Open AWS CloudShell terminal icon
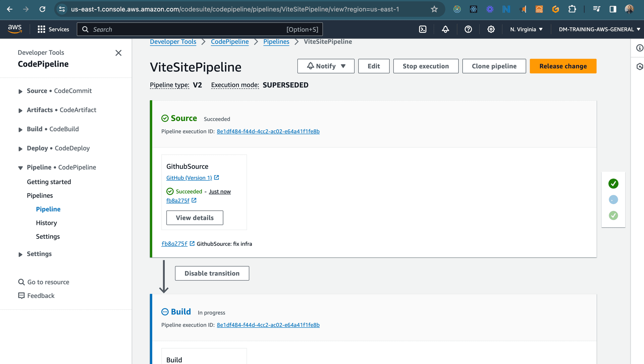644x364 pixels. tap(423, 29)
